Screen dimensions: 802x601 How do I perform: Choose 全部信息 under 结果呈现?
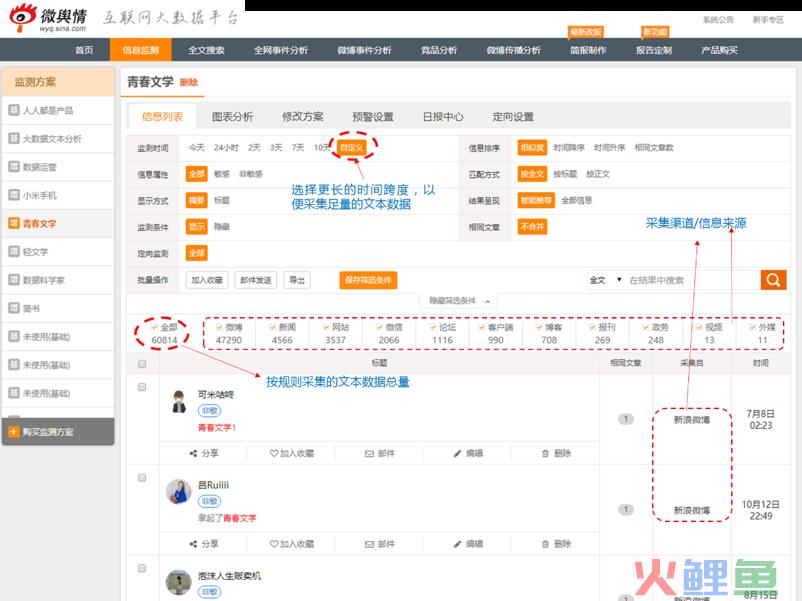[x=576, y=200]
